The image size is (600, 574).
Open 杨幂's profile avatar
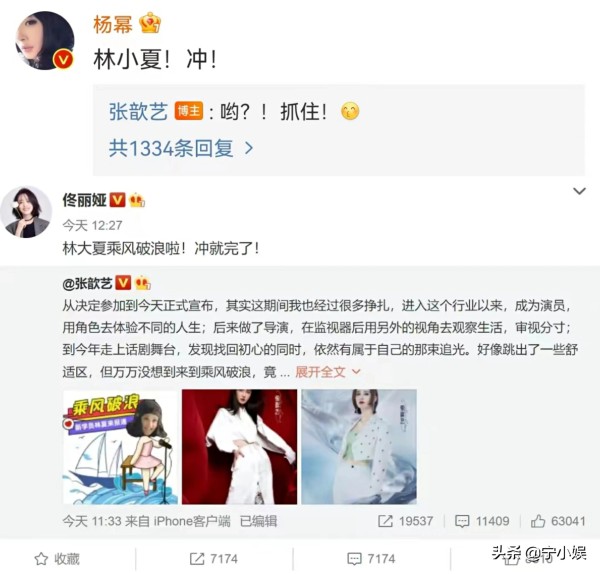[44, 41]
